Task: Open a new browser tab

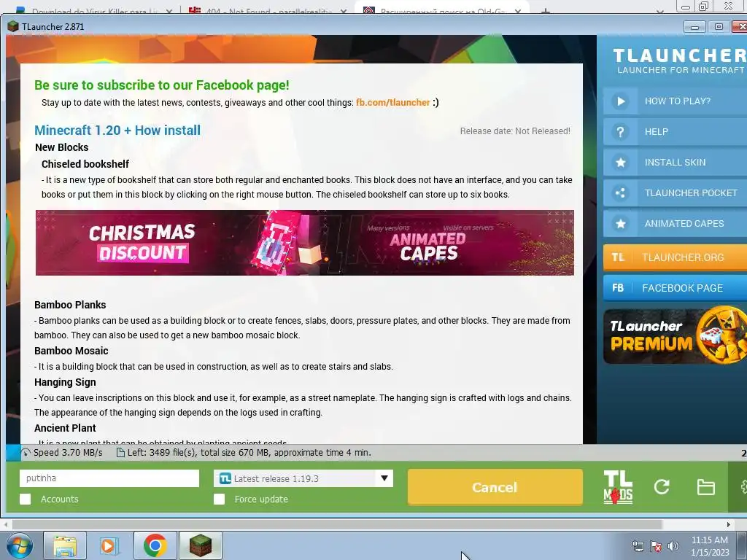Action: pos(546,10)
